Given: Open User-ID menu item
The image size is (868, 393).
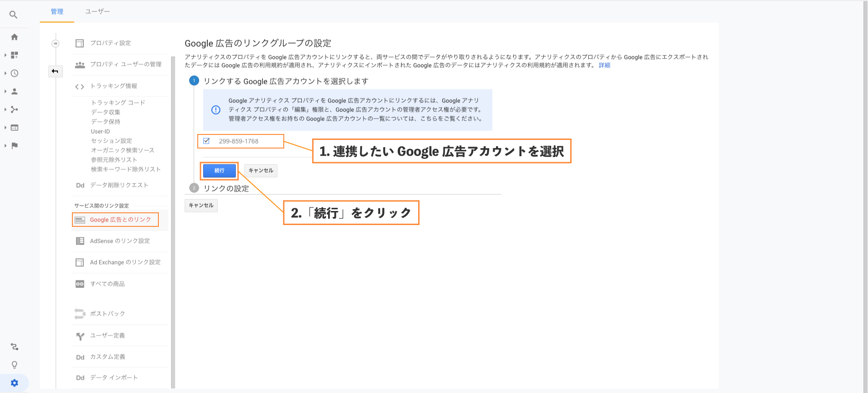Looking at the screenshot, I should (x=100, y=131).
